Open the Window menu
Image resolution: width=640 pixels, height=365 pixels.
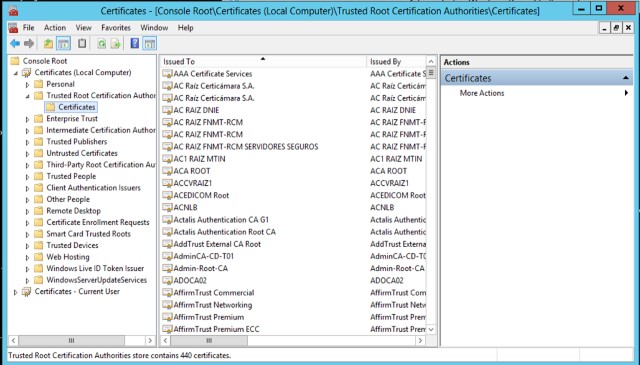[154, 28]
